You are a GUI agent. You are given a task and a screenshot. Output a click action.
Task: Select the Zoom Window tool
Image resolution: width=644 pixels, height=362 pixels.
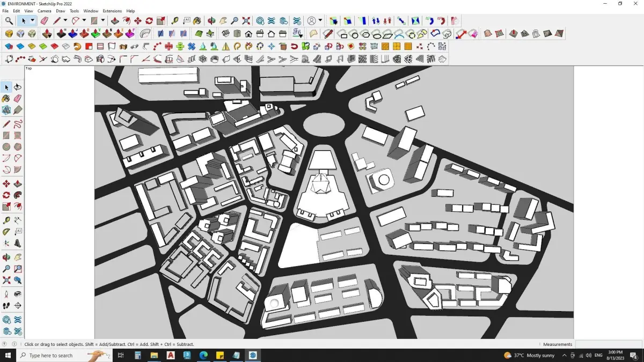[x=18, y=269]
